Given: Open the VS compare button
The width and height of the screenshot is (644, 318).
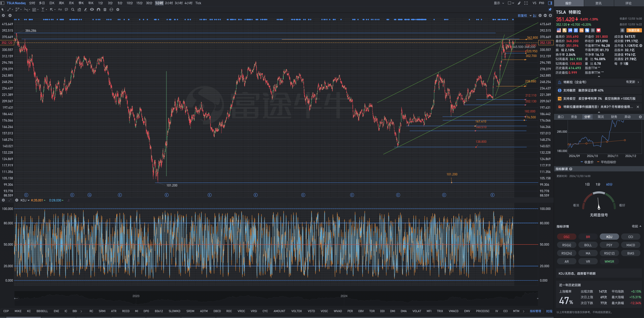Looking at the screenshot, I should coord(534,3).
